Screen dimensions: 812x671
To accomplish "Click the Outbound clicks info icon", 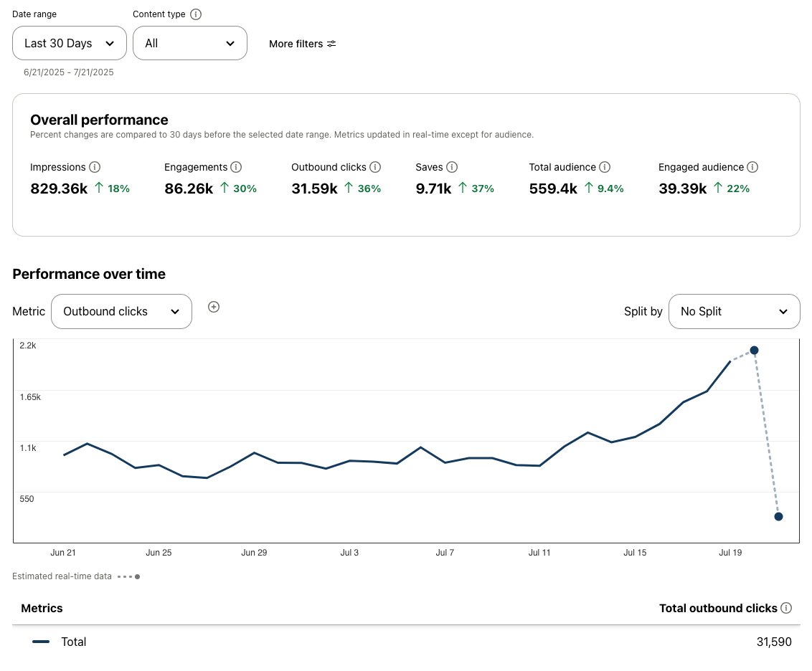I will (x=375, y=167).
